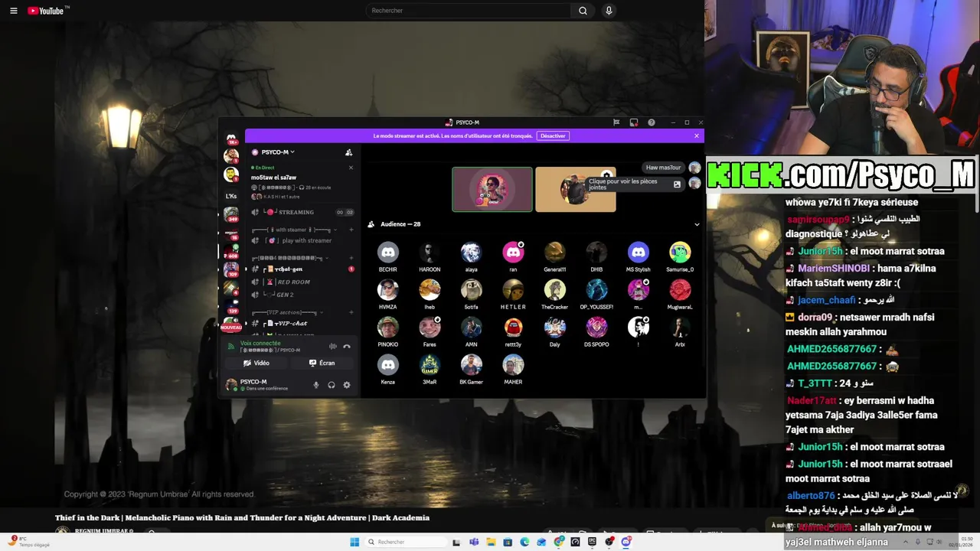Select audience member HVMZA

388,295
